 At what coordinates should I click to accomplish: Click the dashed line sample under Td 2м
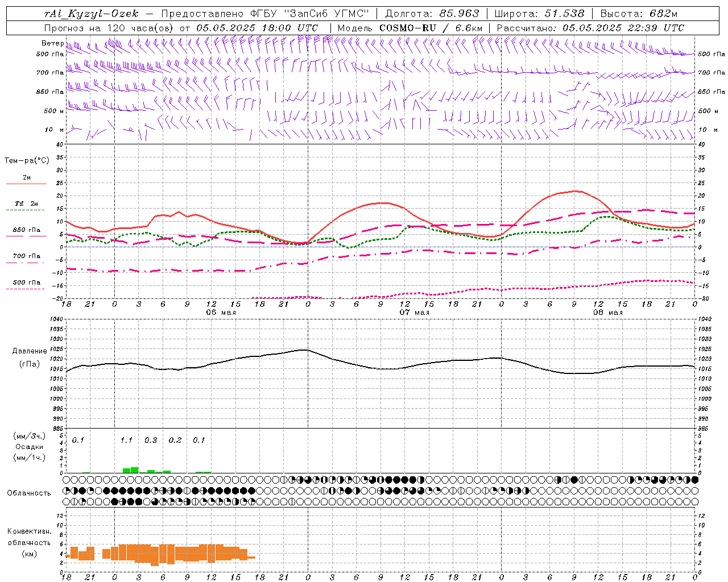26,210
